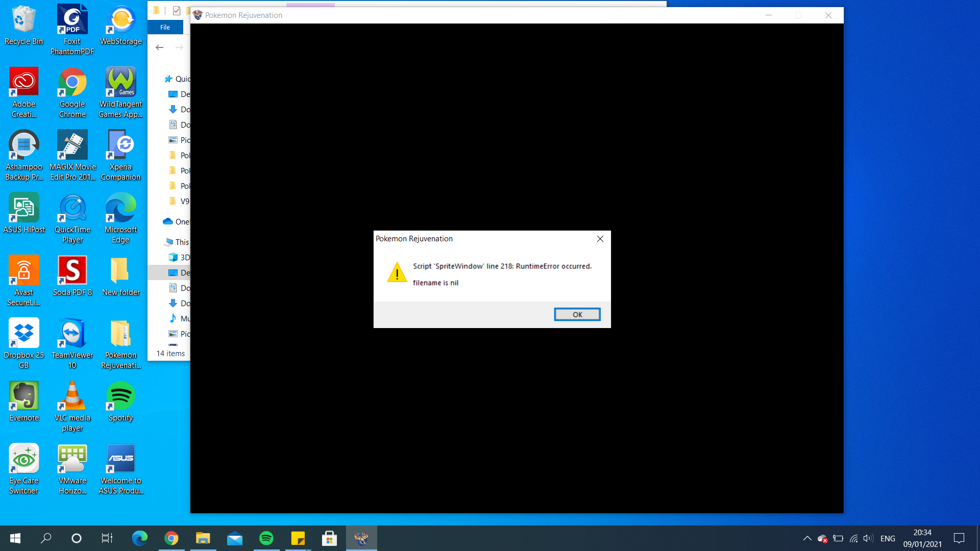Go back in File Explorer navigation
The image size is (980, 551).
(160, 47)
